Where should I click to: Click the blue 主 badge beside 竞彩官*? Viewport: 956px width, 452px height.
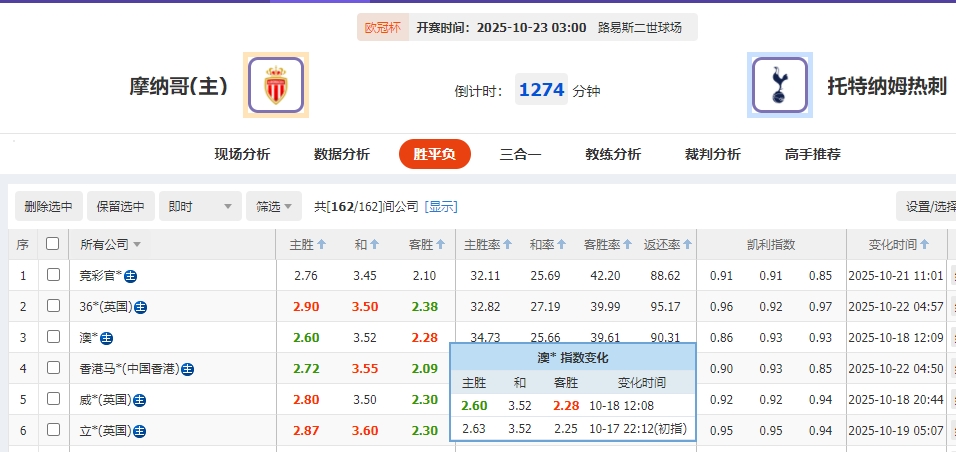point(131,276)
